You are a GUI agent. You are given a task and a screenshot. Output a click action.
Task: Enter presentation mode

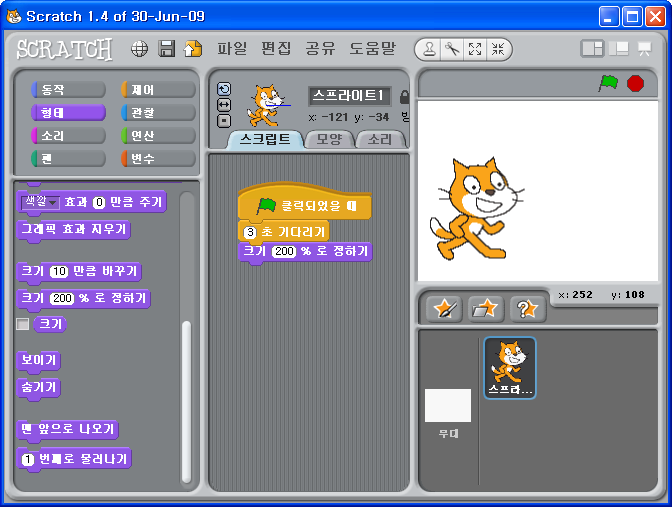coord(644,48)
